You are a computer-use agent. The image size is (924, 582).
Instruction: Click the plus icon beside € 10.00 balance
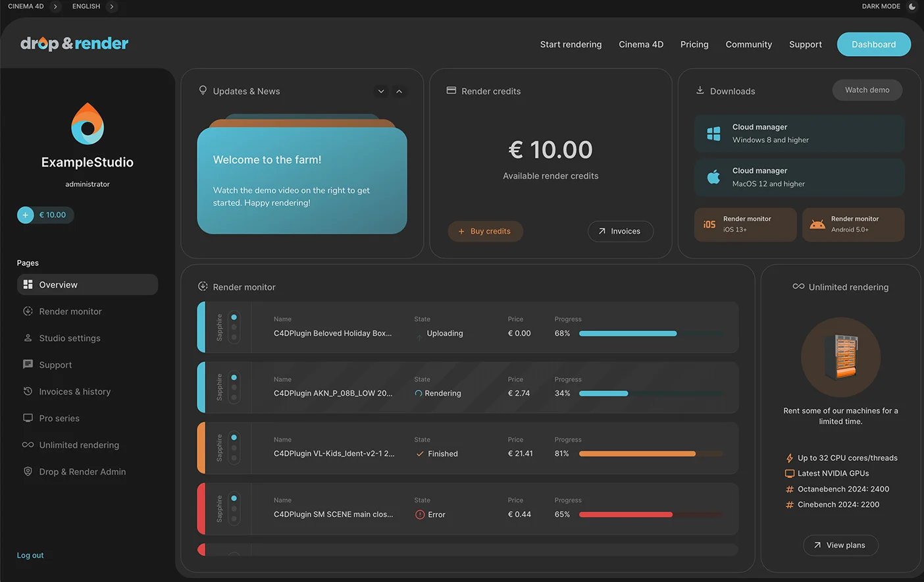point(26,215)
